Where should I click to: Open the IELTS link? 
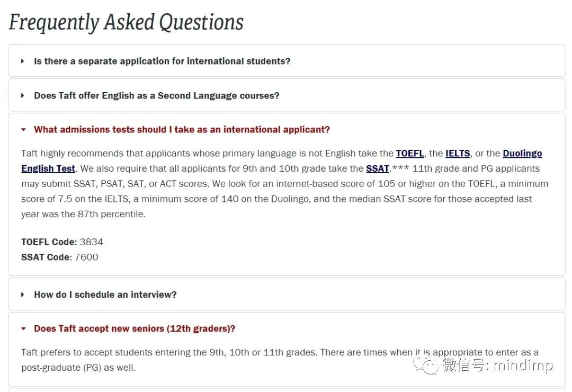[458, 153]
